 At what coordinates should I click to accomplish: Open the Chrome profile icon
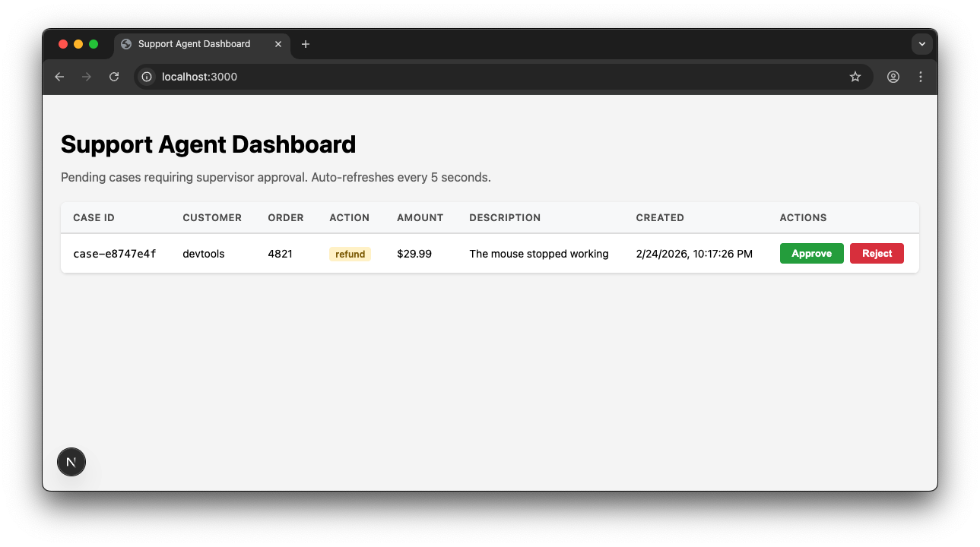(893, 77)
